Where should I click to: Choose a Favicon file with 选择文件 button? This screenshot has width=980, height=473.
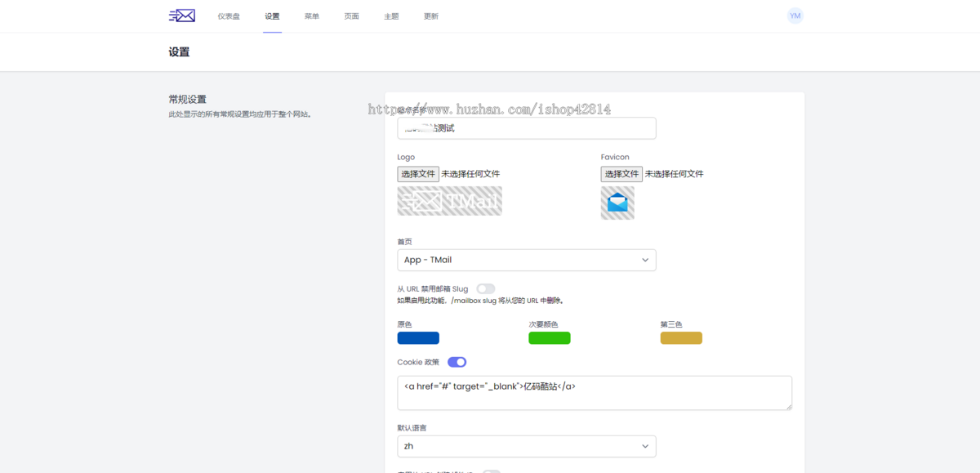621,174
